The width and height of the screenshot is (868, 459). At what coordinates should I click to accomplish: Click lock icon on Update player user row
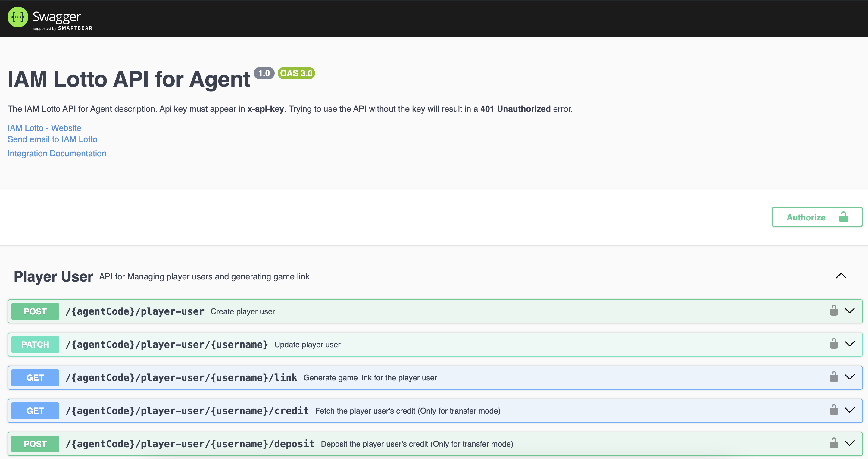834,343
